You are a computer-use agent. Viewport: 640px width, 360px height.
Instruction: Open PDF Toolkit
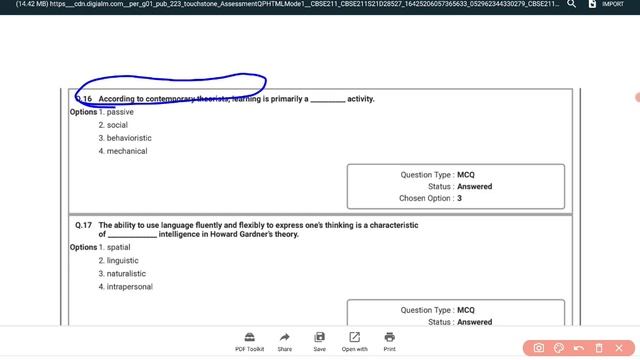coord(249,342)
